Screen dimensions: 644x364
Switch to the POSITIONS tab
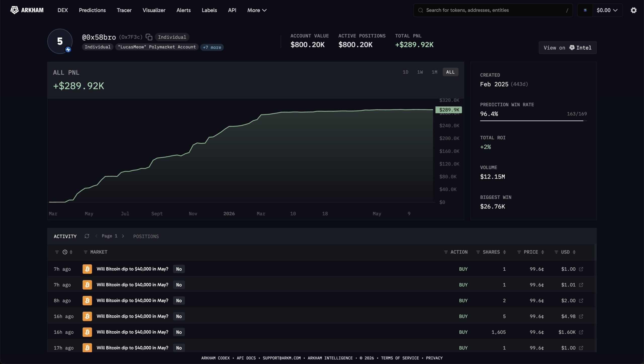pos(146,236)
